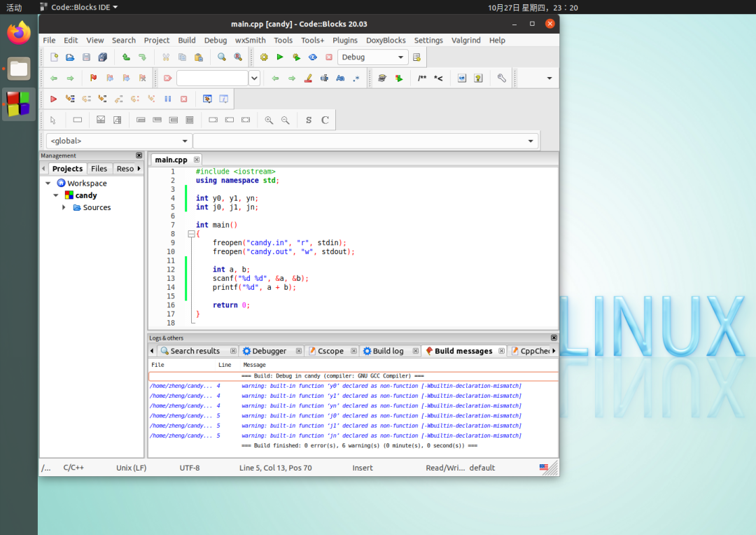Click the magnifier zoom in icon
Viewport: 756px width, 535px height.
269,120
